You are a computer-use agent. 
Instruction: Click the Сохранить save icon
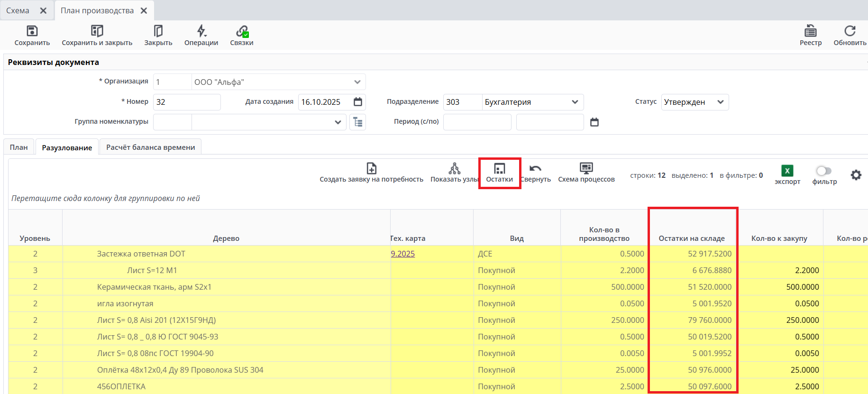32,31
